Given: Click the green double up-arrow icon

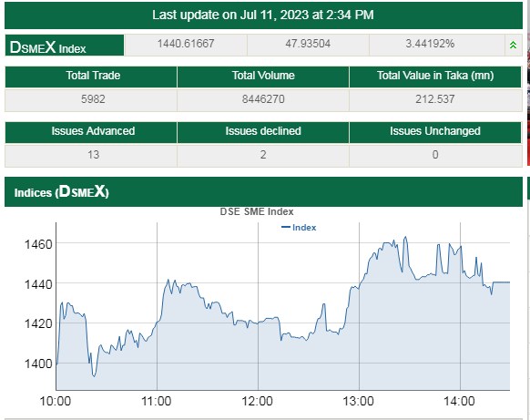Looking at the screenshot, I should (x=513, y=45).
